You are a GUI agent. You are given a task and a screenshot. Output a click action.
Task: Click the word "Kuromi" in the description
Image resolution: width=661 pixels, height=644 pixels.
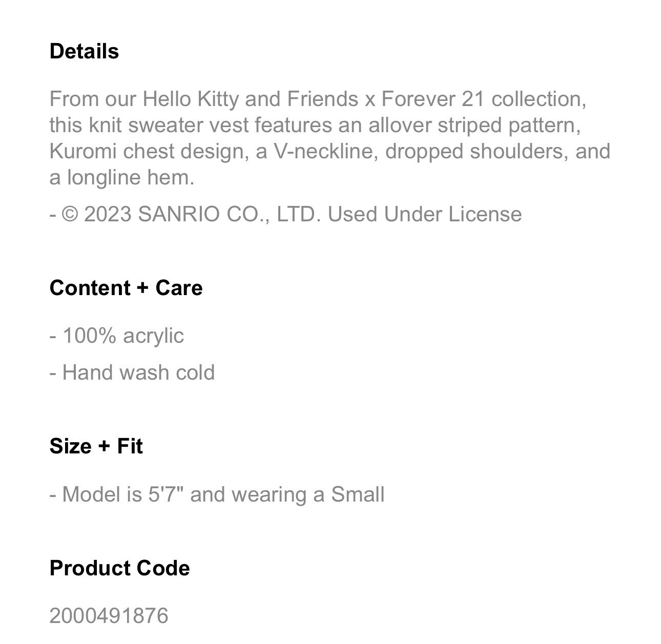83,151
